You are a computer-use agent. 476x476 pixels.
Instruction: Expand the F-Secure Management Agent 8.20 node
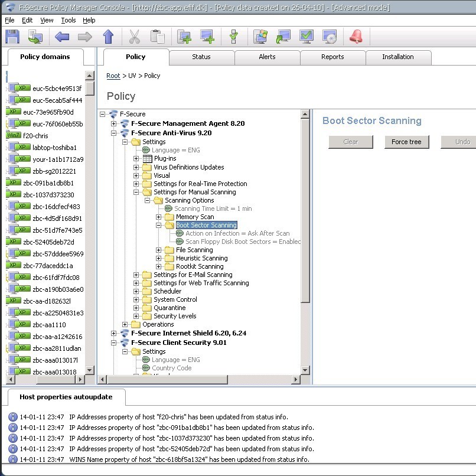tap(112, 125)
